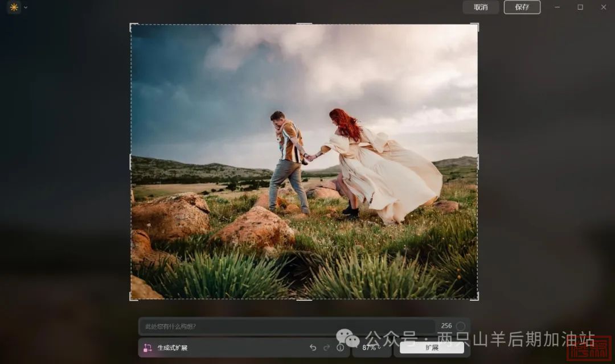Click the prompt text field 此处您有什么构想
This screenshot has height=364, width=615.
pos(285,326)
